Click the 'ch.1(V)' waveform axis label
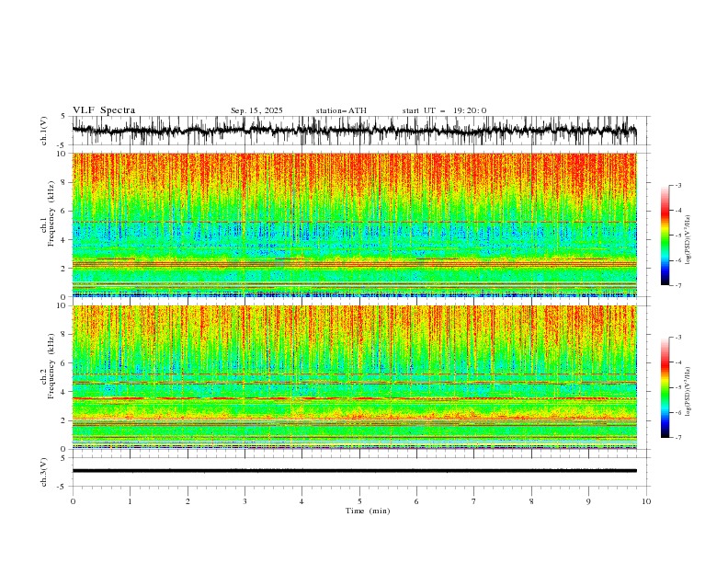The width and height of the screenshot is (728, 563). coord(44,131)
